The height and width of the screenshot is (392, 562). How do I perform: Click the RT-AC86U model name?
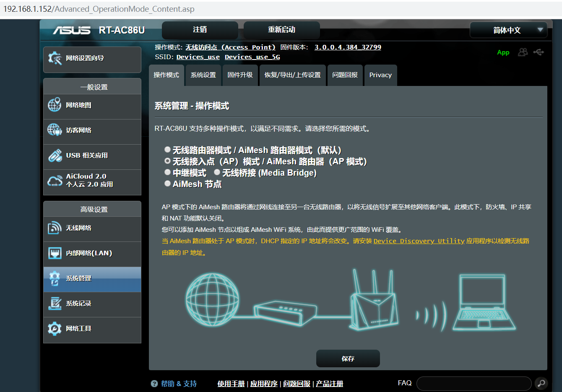coord(122,30)
